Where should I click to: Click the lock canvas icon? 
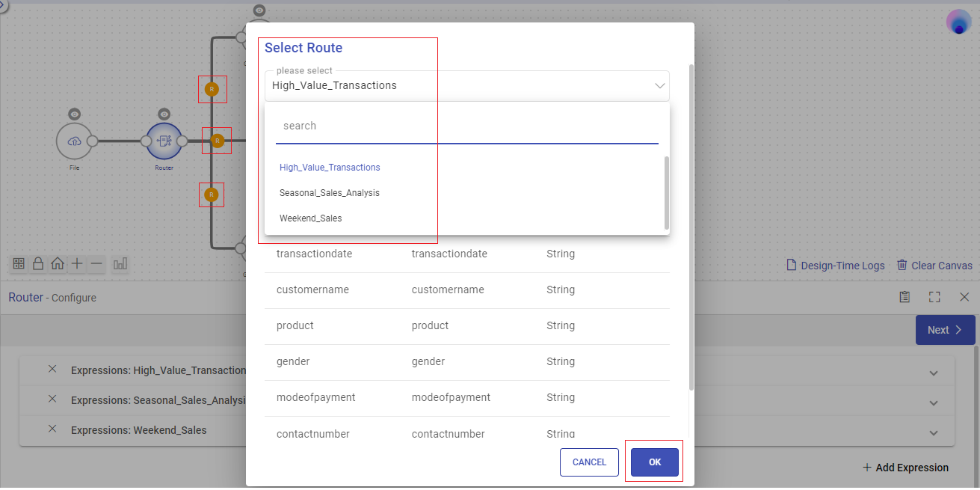(x=38, y=264)
